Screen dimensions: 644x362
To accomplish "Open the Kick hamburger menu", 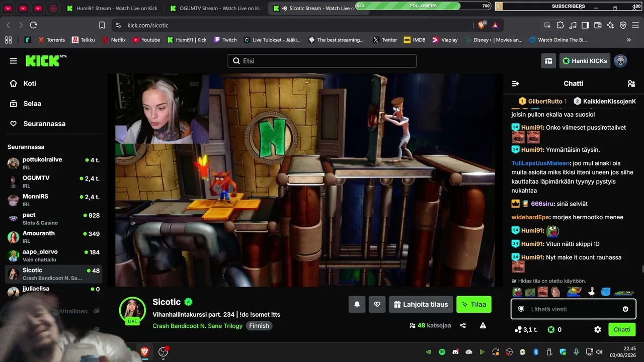I will (13, 61).
